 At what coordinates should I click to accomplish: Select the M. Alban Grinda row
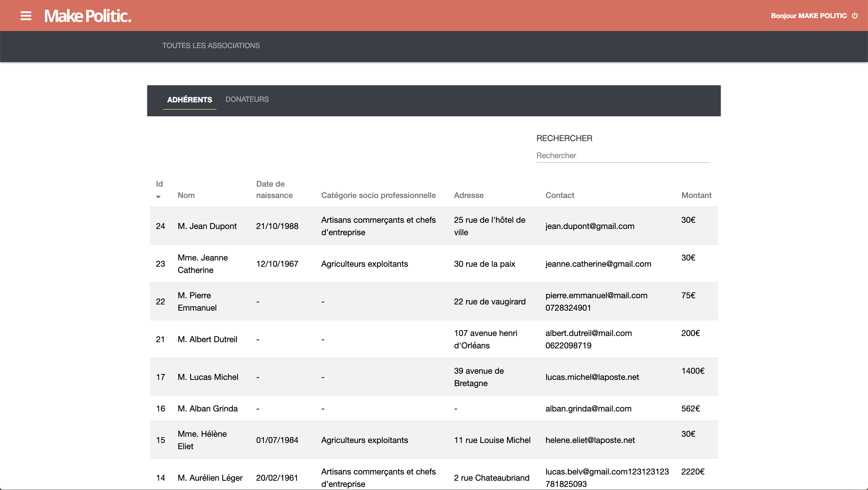coord(207,408)
